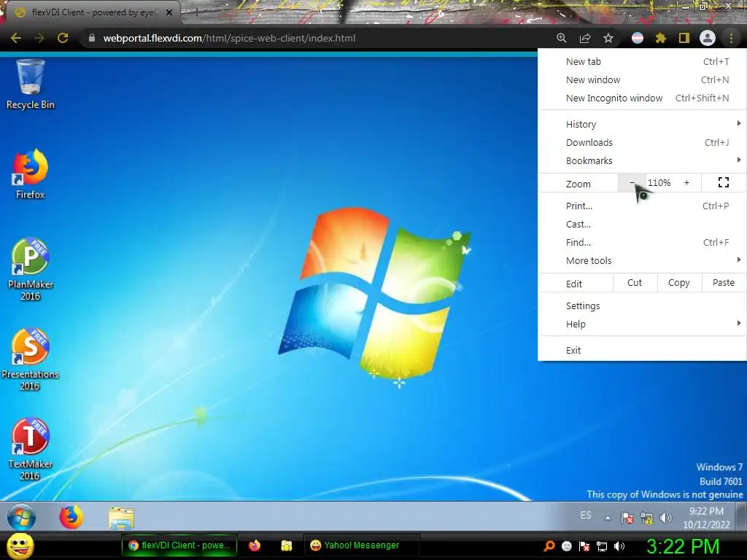Show hidden icons in remote tray
747x560 pixels.
pyautogui.click(x=608, y=518)
